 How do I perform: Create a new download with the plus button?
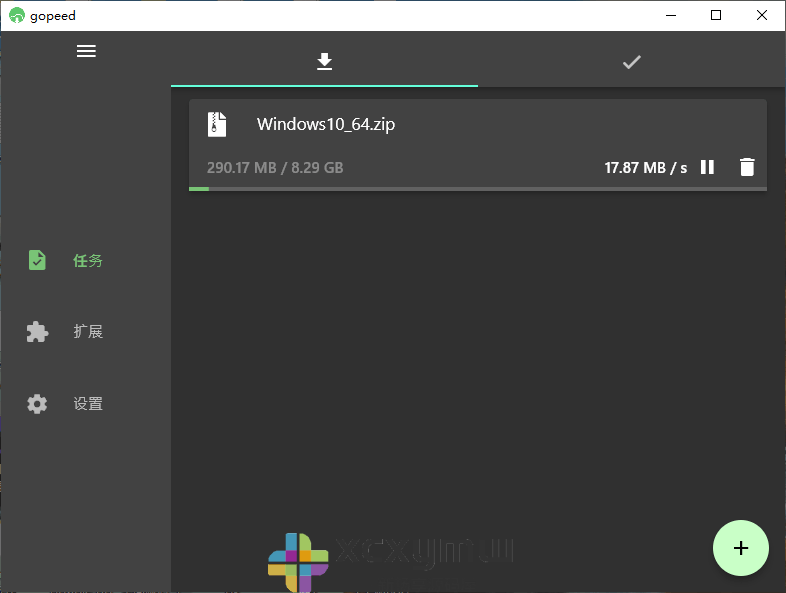coord(740,548)
